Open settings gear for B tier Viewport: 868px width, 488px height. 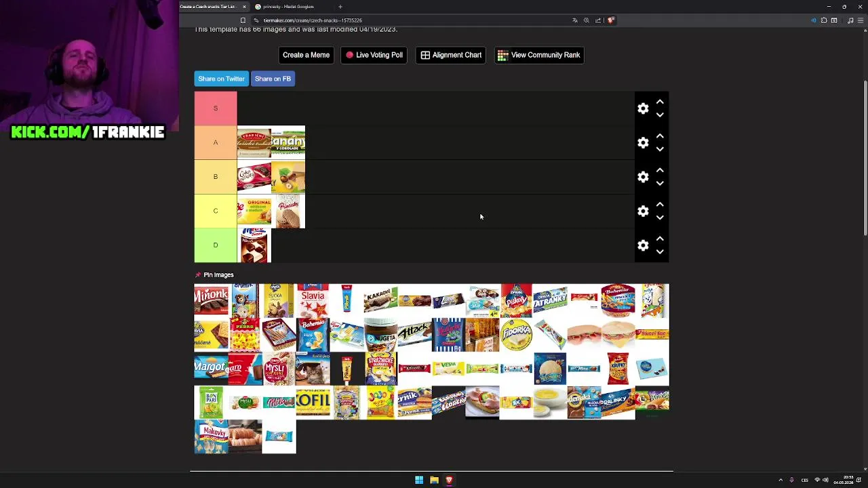point(643,177)
